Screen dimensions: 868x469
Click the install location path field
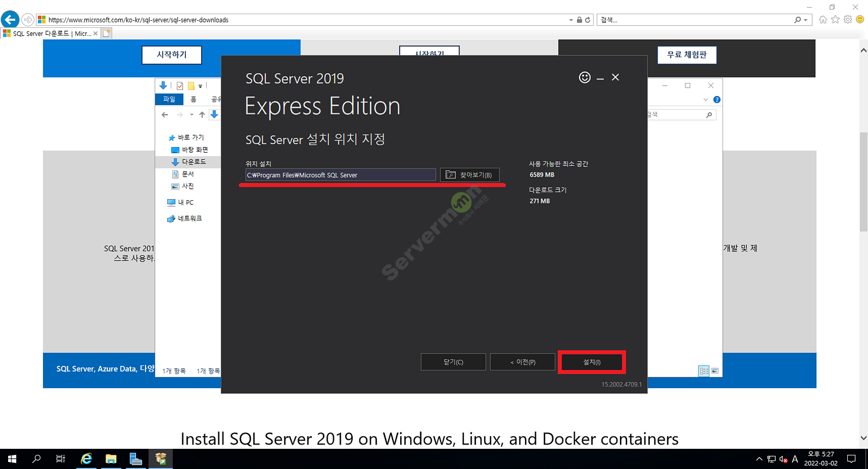(x=340, y=175)
